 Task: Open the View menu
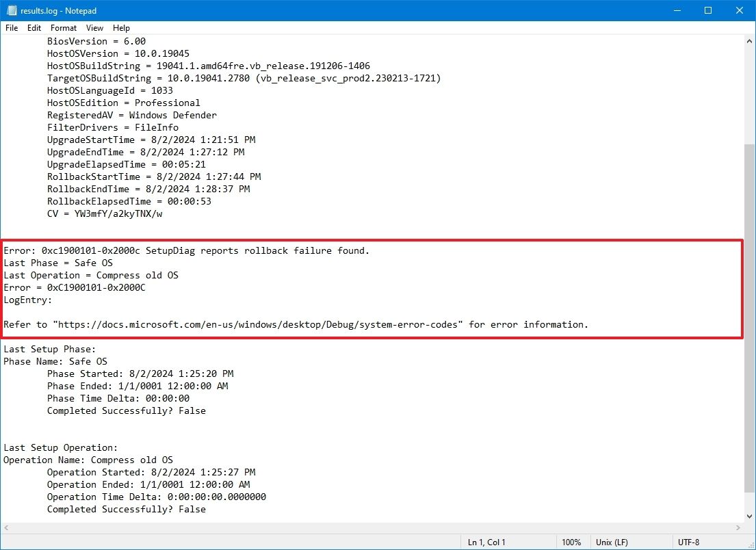(x=94, y=28)
